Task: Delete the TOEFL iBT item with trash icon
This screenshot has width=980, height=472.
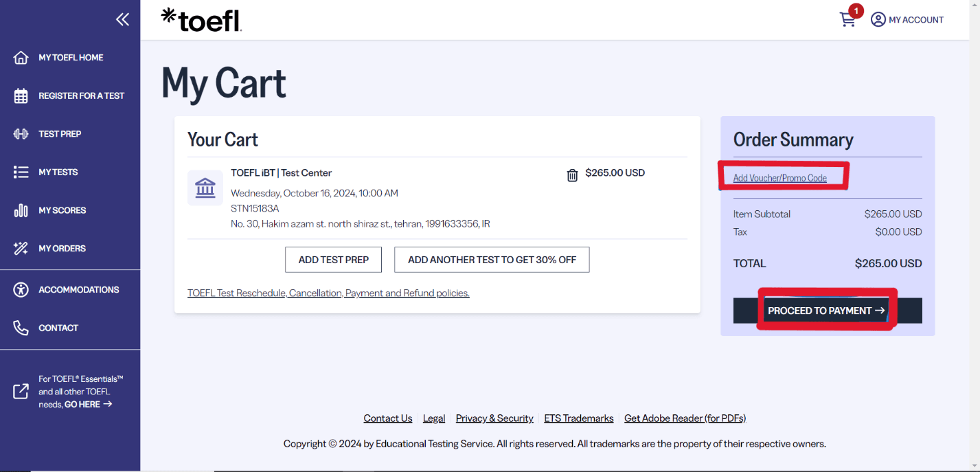Action: click(x=572, y=175)
